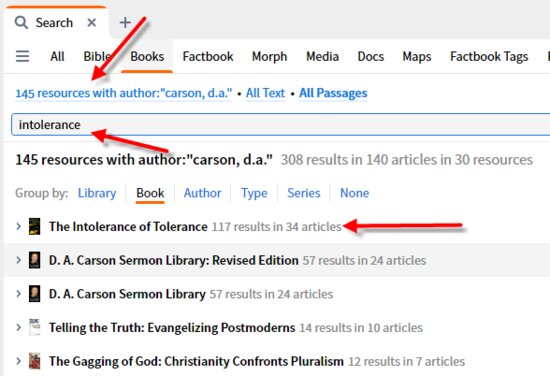
Task: Expand The Intolerance of Tolerance results
Action: 19,227
